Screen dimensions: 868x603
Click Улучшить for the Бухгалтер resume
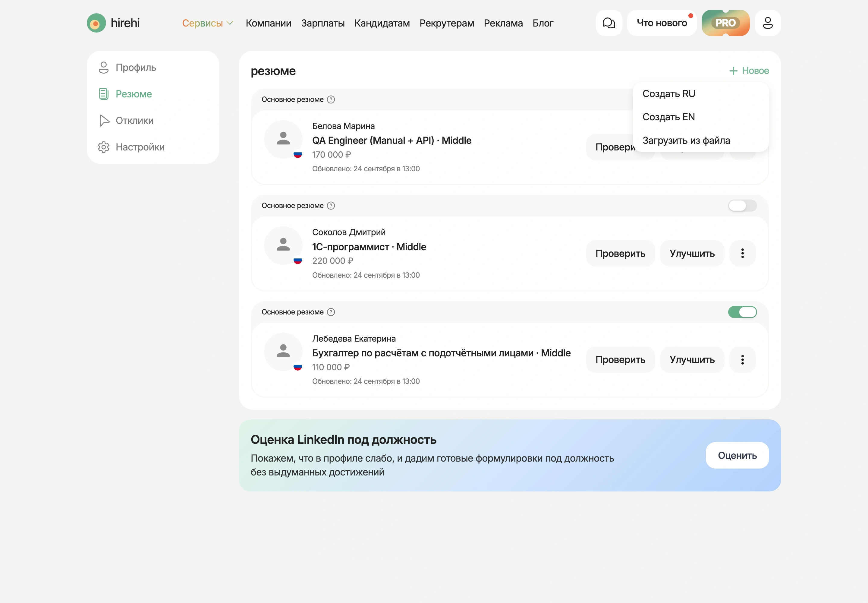tap(692, 360)
